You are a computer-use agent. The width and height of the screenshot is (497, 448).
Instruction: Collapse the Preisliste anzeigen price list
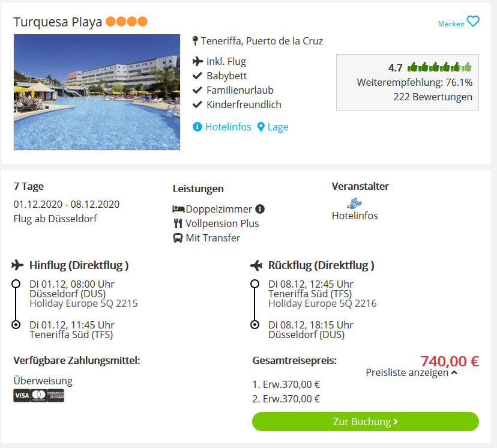coord(411,372)
